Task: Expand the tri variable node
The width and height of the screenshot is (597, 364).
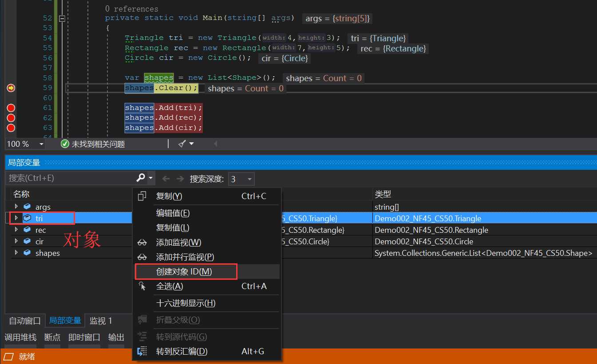Action: tap(16, 218)
